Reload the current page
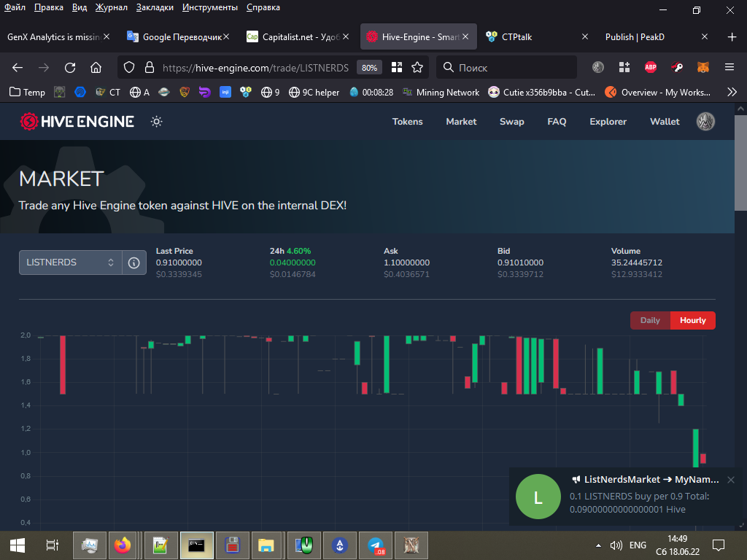Image resolution: width=747 pixels, height=560 pixels. coord(70,68)
